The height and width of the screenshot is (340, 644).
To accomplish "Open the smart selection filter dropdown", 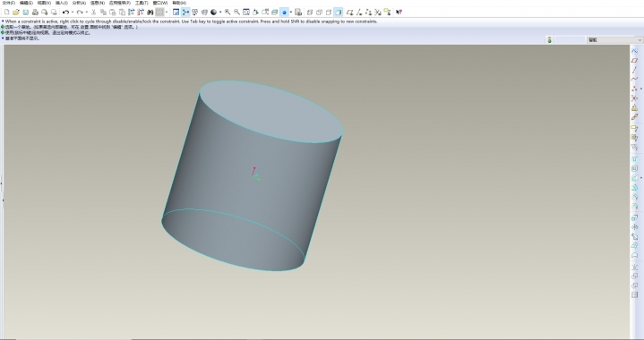I will 614,39.
